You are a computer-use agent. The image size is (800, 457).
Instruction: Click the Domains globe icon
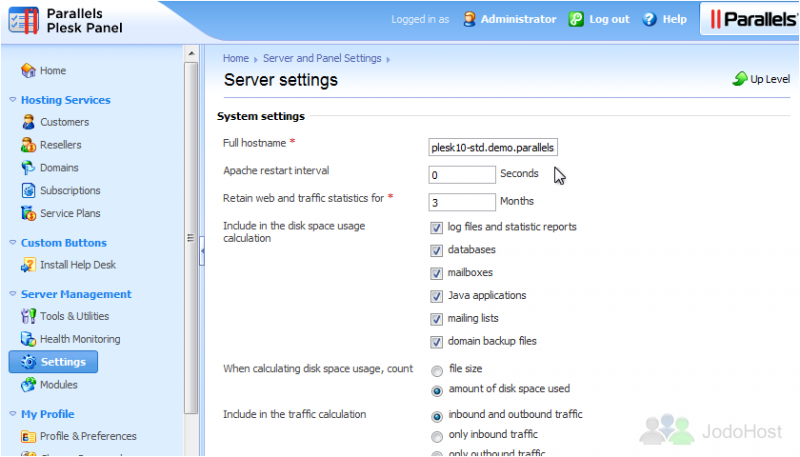coord(28,167)
